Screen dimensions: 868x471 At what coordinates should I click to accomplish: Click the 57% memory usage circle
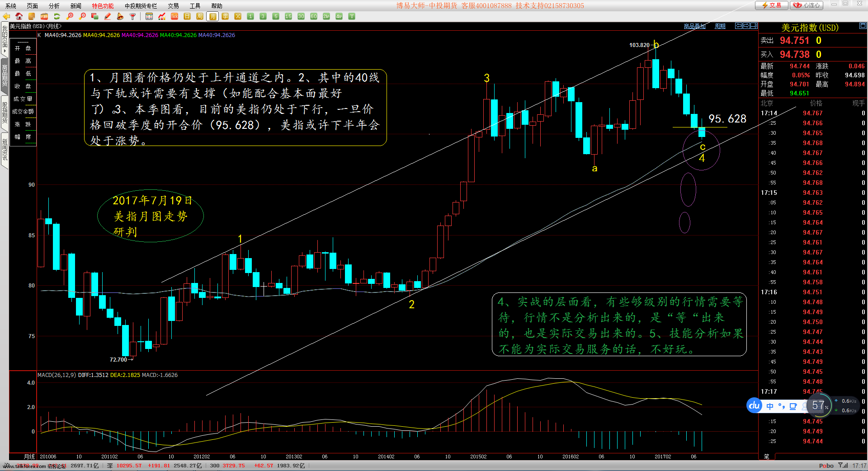pyautogui.click(x=819, y=405)
